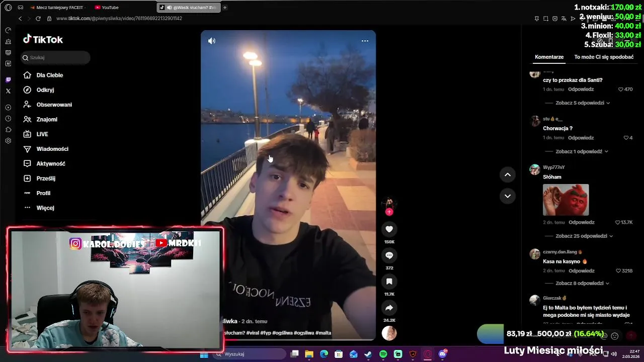Open X (Twitter) in the Opera sidebar

click(8, 91)
